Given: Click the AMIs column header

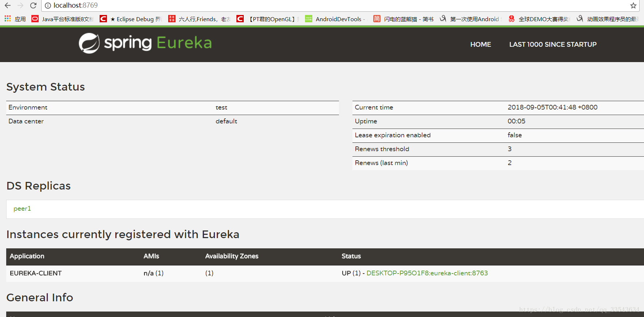Looking at the screenshot, I should pyautogui.click(x=151, y=256).
